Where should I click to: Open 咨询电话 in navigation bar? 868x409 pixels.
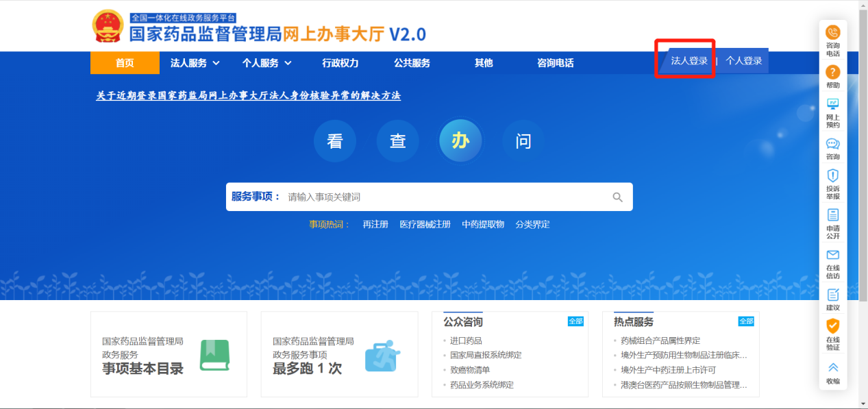click(555, 63)
